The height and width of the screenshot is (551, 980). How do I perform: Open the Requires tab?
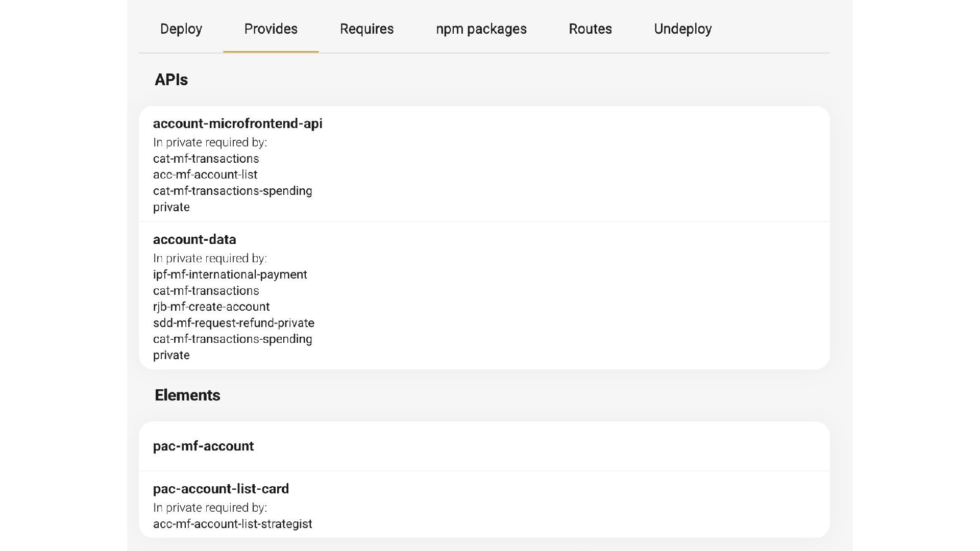pos(366,29)
